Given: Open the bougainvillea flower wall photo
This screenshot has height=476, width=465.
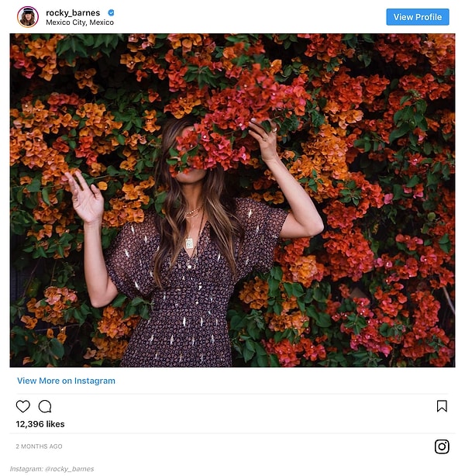Looking at the screenshot, I should pyautogui.click(x=232, y=200).
